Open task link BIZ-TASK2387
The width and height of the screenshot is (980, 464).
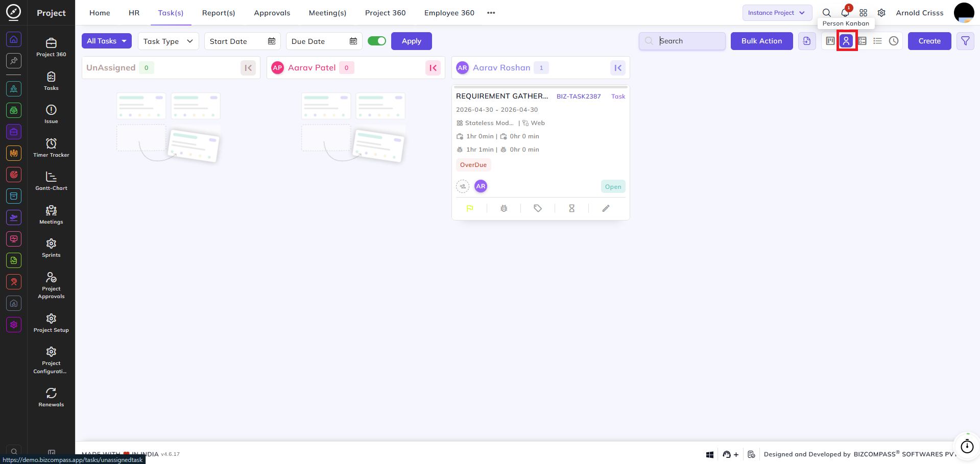coord(579,96)
